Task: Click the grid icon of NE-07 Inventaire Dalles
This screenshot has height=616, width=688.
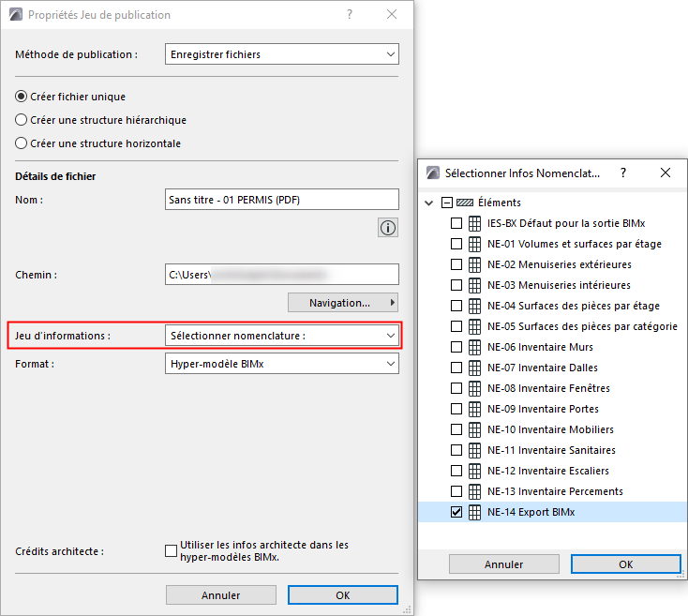Action: (x=474, y=368)
